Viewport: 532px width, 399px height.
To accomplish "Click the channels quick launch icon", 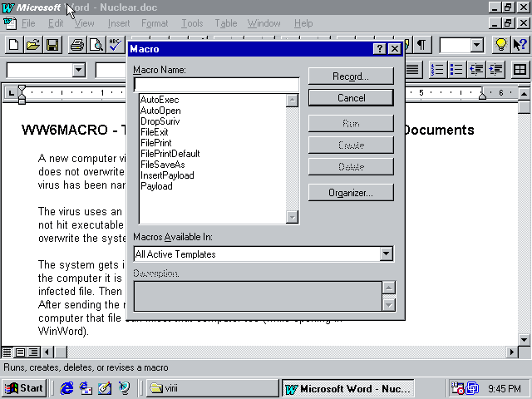I will (x=124, y=388).
